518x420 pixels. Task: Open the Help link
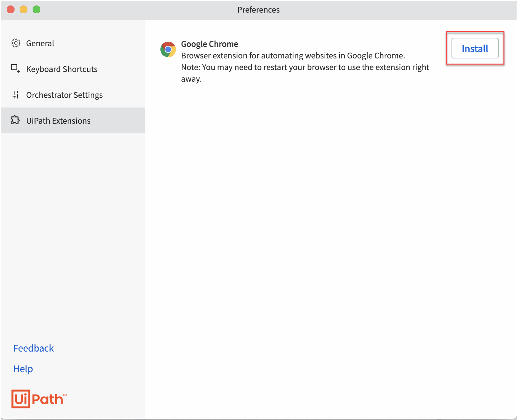pos(23,369)
